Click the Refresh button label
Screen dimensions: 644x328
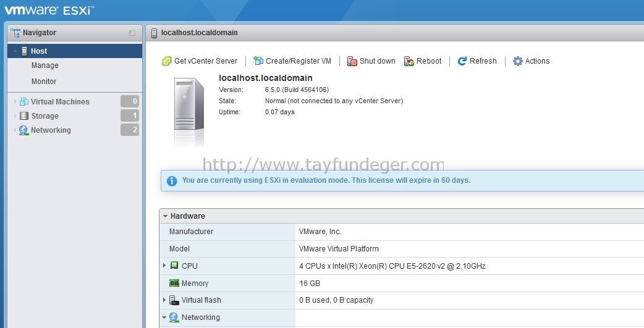(483, 61)
